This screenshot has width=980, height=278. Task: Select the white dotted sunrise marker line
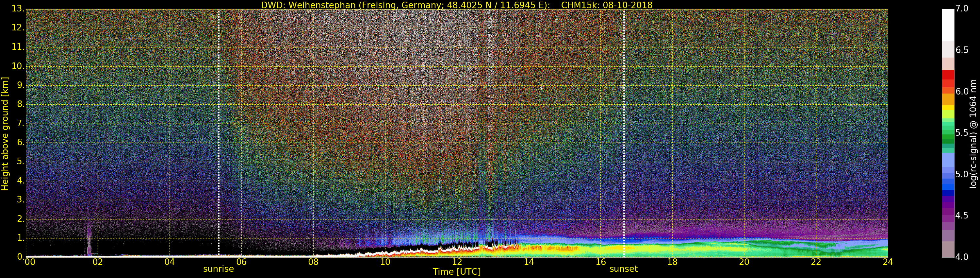coord(219,133)
